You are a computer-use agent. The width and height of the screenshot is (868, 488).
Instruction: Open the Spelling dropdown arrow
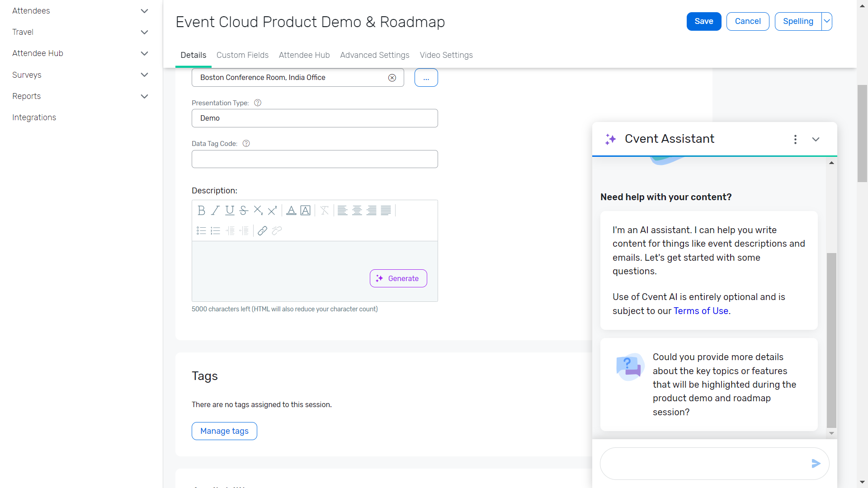[827, 21]
